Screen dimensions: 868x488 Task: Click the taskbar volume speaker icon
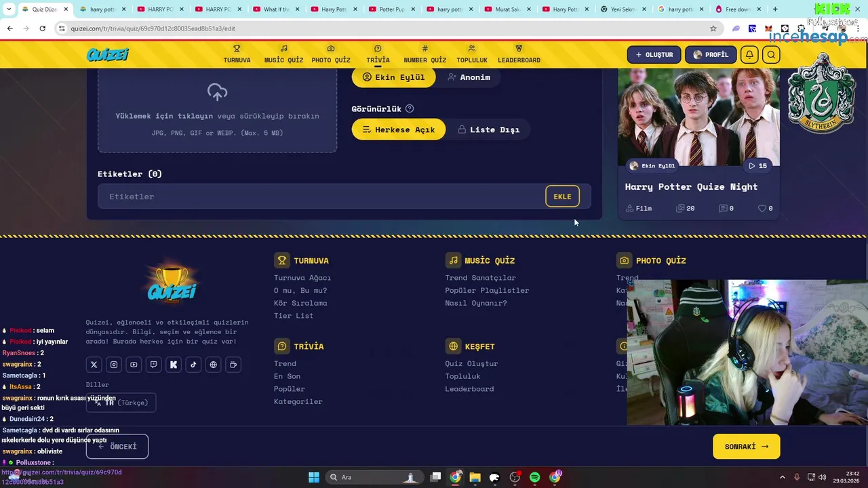tap(822, 477)
